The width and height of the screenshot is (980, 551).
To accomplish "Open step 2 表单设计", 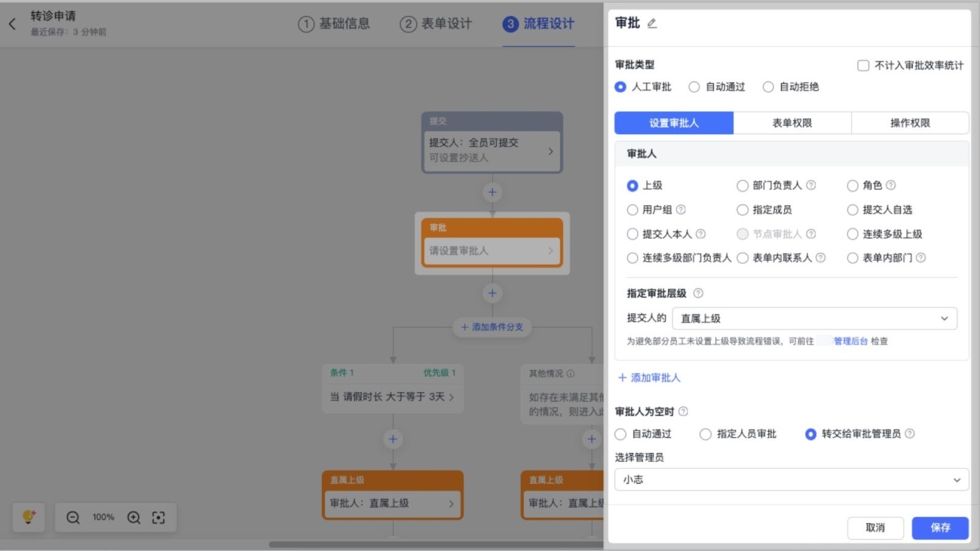I will [x=436, y=24].
